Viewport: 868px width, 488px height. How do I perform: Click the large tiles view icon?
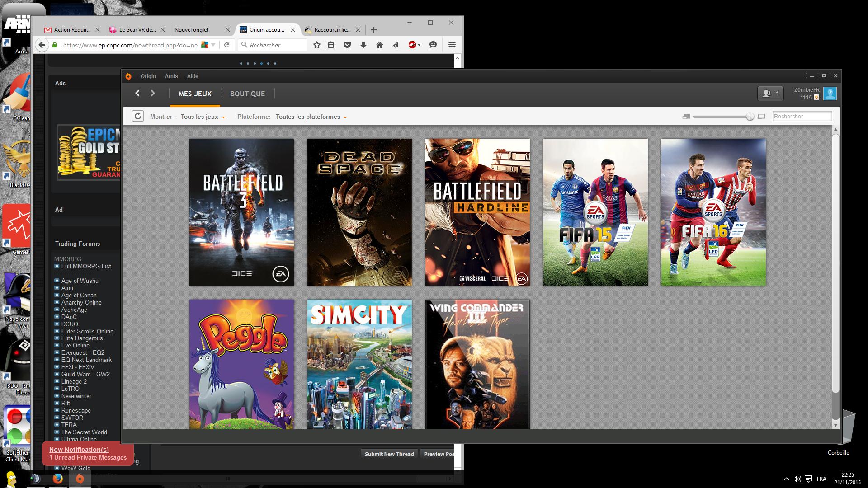coord(761,117)
